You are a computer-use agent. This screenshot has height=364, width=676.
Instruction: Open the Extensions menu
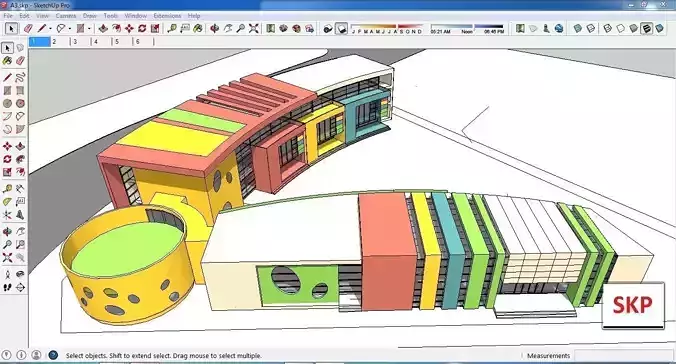(167, 16)
